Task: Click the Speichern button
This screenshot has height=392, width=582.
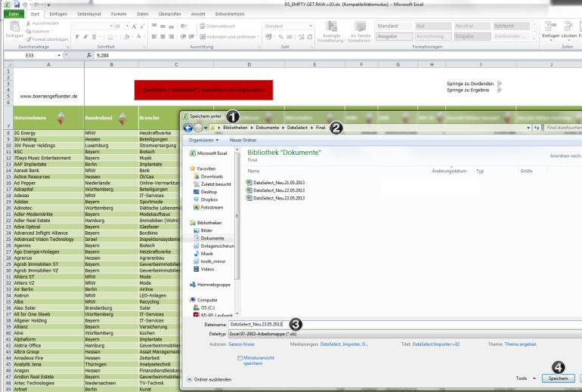Action: tap(559, 378)
